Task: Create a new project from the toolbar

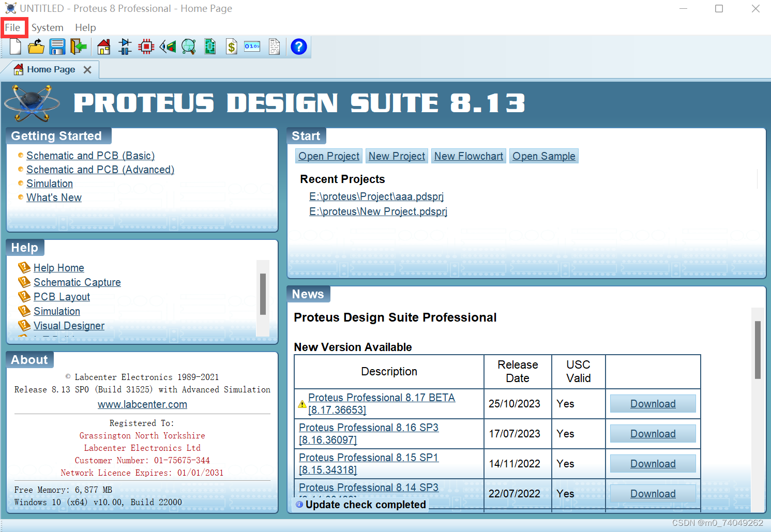Action: [15, 47]
